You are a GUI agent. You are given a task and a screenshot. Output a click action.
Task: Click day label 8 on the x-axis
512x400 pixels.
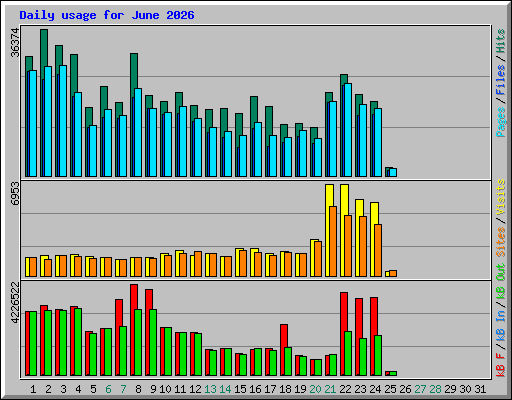(138, 389)
